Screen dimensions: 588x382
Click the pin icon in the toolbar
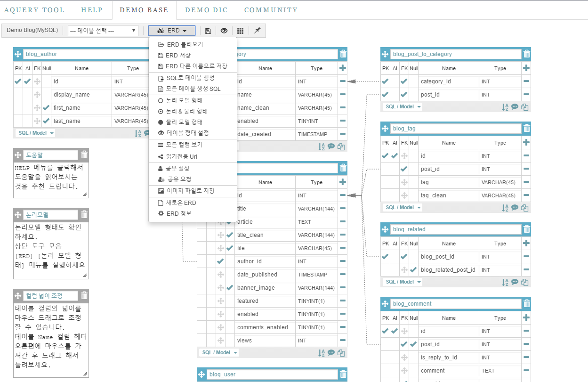pos(257,31)
